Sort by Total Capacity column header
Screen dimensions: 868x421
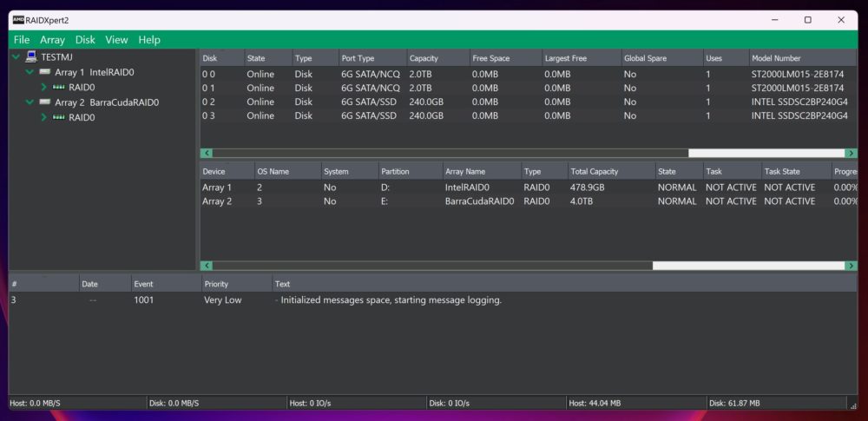point(611,171)
